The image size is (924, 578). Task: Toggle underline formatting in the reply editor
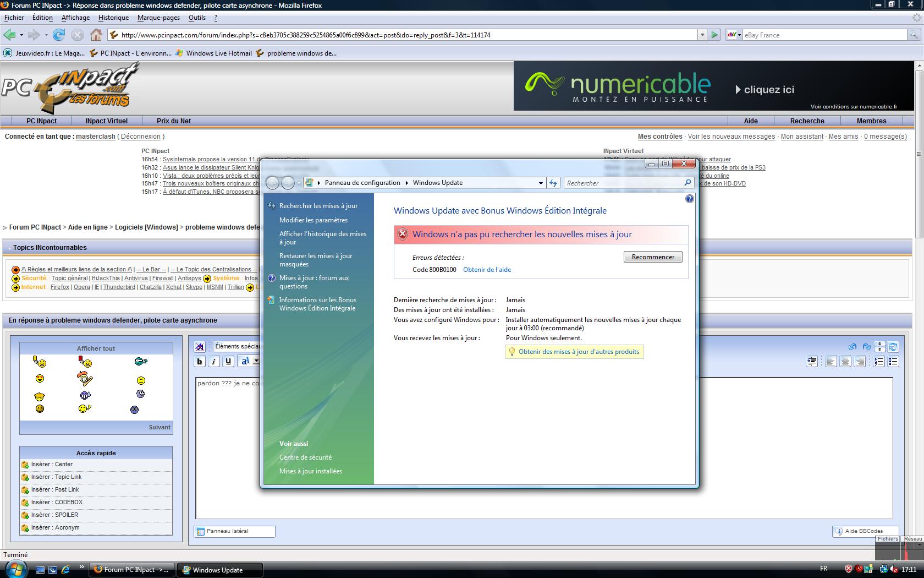228,361
